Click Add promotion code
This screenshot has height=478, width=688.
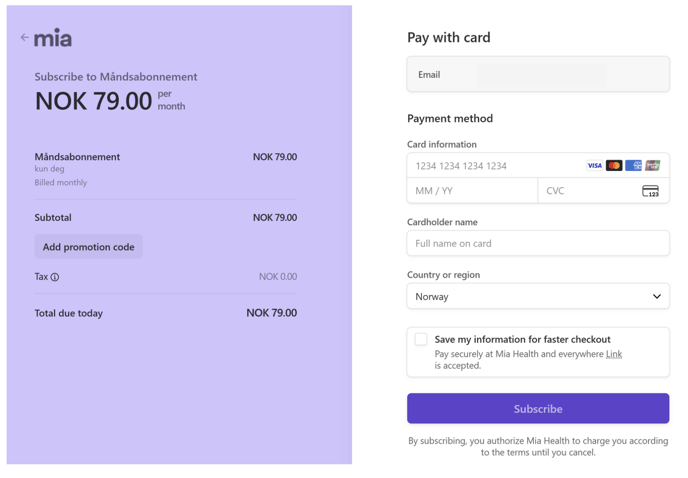point(89,247)
